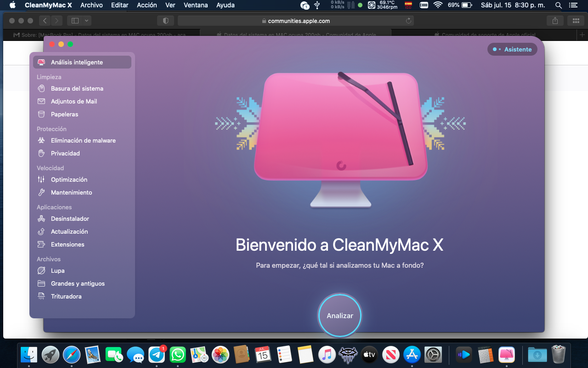
Task: Start the scan with Analizar button
Action: pos(340,316)
